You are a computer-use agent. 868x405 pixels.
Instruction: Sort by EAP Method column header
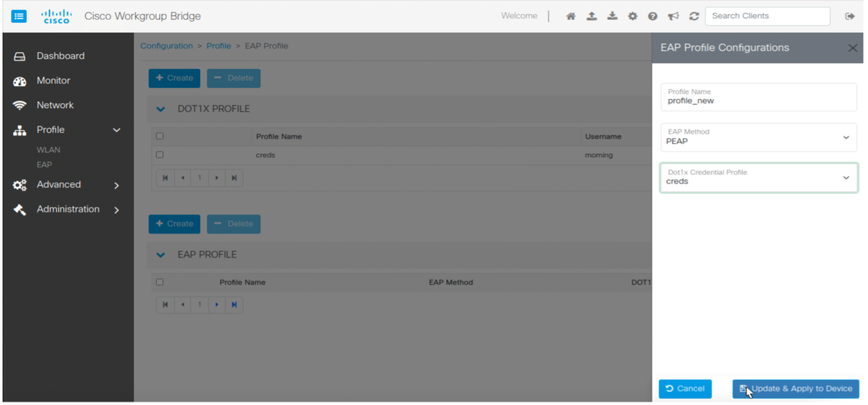[x=451, y=282]
